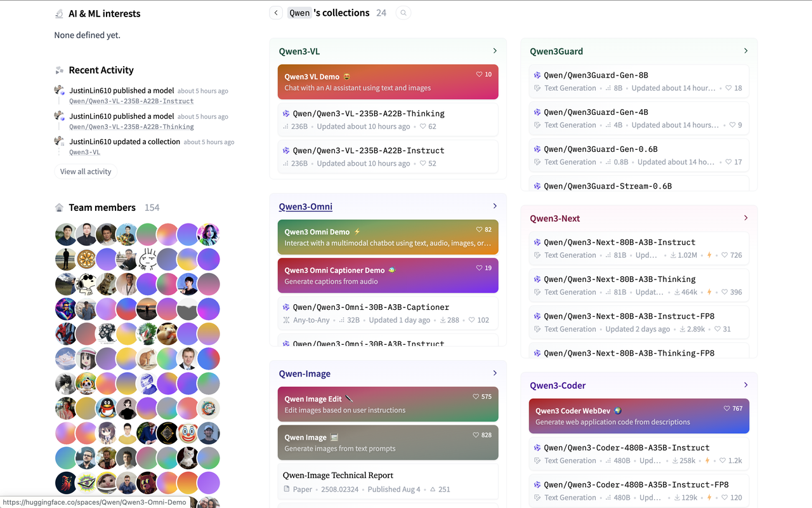Image resolution: width=812 pixels, height=508 pixels.
Task: Open the Qwen3 Coder WebDev space card
Action: click(639, 416)
